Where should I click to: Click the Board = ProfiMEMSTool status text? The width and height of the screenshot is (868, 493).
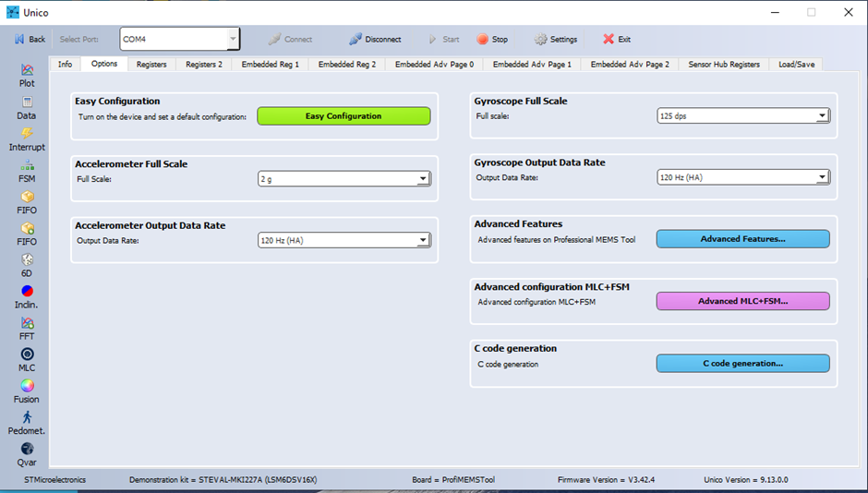453,480
